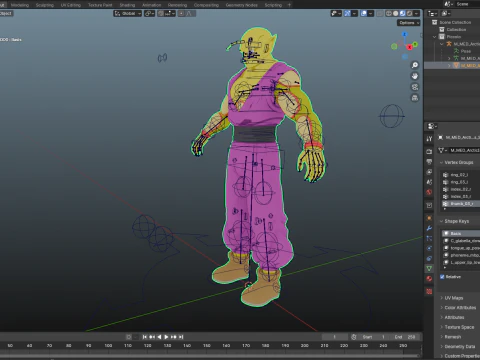Screen dimensions: 480x360
Task: Toggle show overlays button in header
Action: point(364,13)
